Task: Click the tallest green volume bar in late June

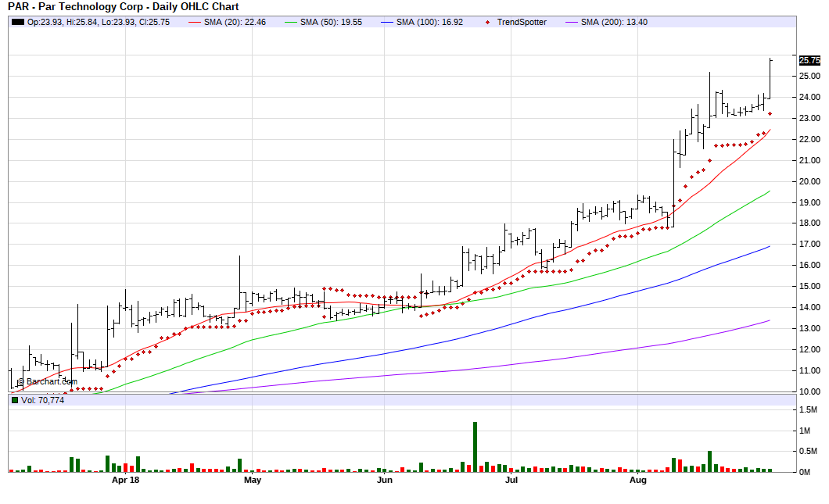Action: (x=476, y=447)
